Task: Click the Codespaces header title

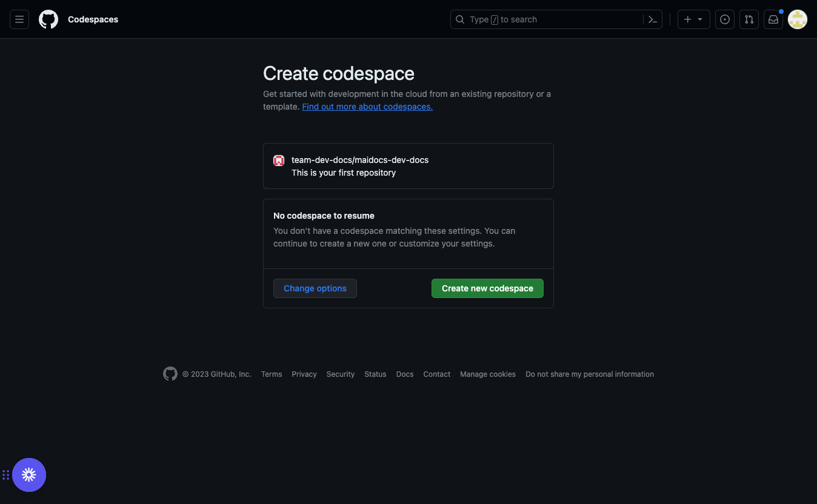Action: (x=93, y=19)
